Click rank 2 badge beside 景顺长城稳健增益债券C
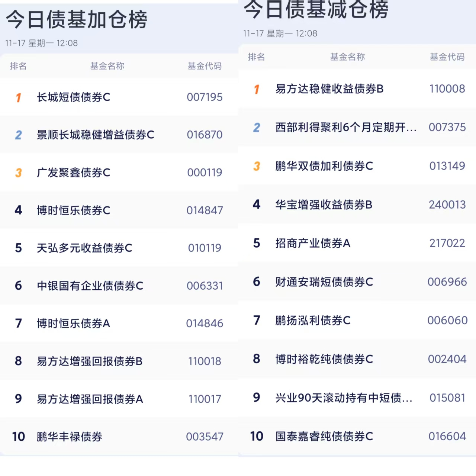 [18, 135]
